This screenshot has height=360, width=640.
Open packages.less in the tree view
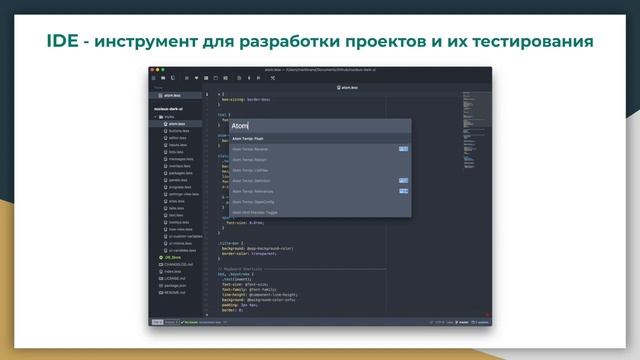coord(178,173)
